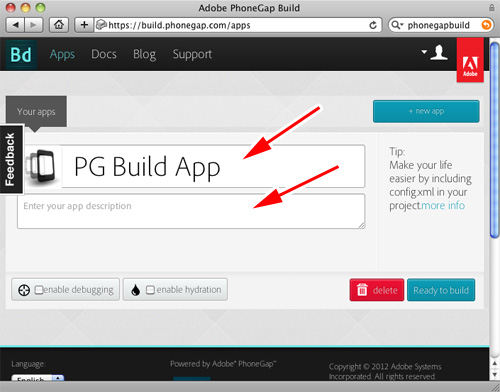This screenshot has width=500, height=392.
Task: Tick the enable debugging checkbox
Action: (39, 290)
